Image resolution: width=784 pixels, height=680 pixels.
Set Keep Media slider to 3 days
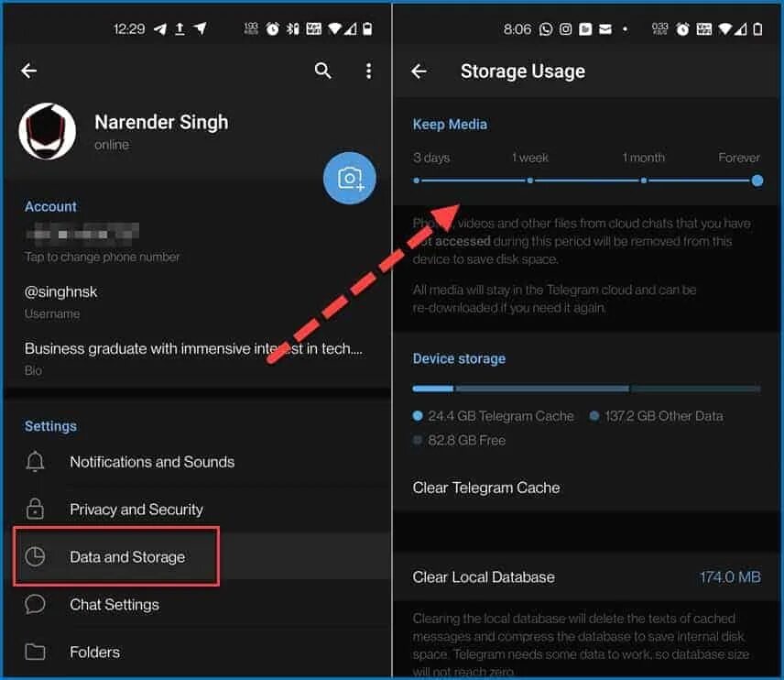[x=417, y=181]
